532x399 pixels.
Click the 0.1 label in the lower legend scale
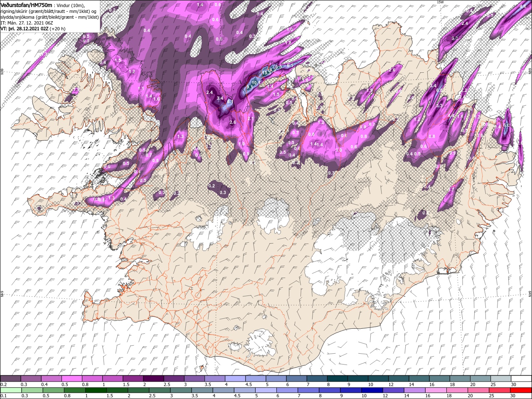click(4, 396)
